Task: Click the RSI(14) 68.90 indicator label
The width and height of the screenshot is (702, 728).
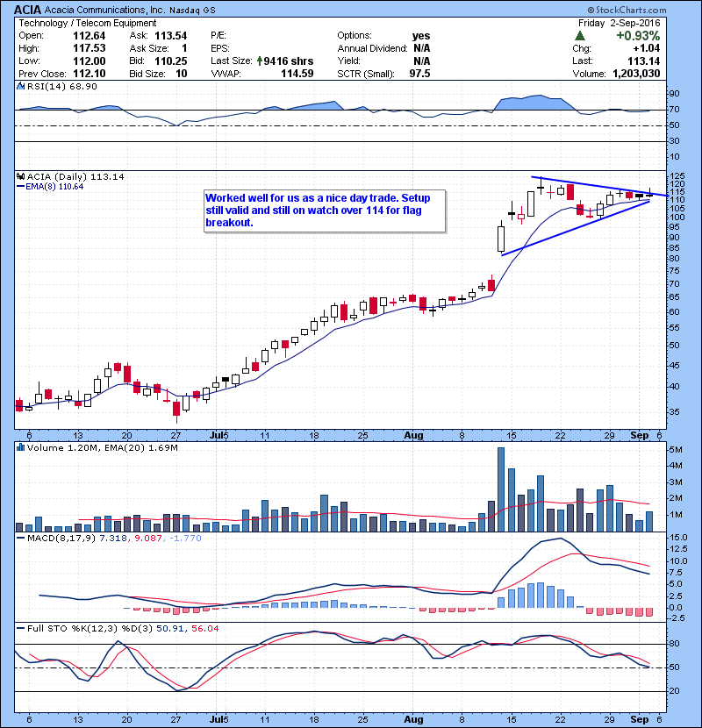Action: pyautogui.click(x=62, y=86)
